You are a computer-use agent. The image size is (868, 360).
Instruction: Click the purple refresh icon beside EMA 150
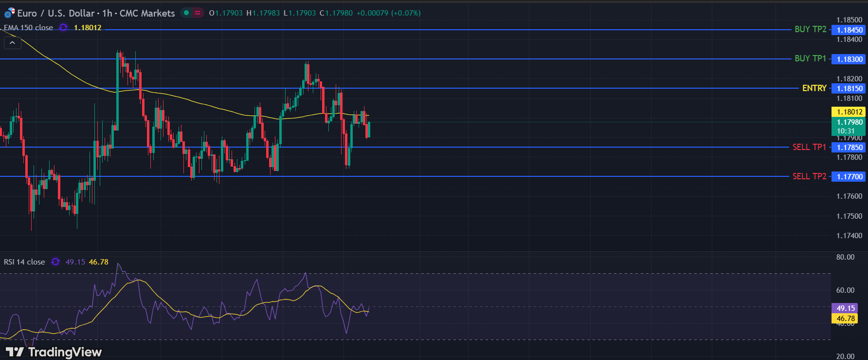[63, 28]
